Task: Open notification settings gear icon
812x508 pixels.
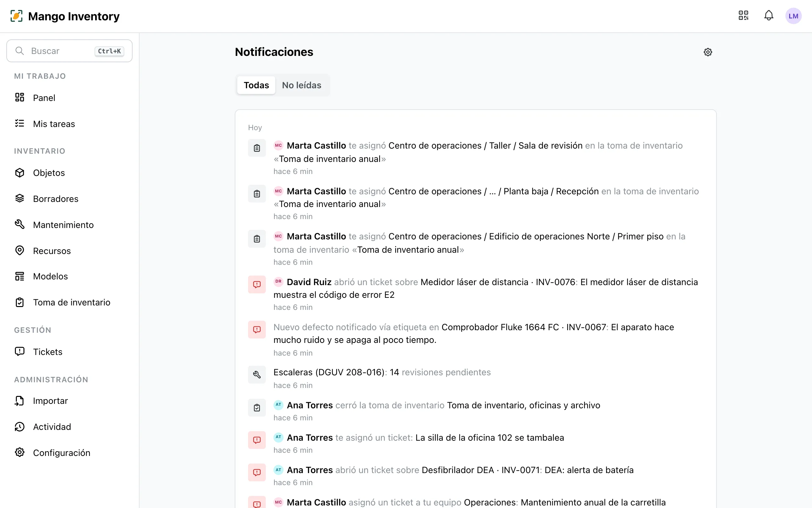Action: coord(708,52)
